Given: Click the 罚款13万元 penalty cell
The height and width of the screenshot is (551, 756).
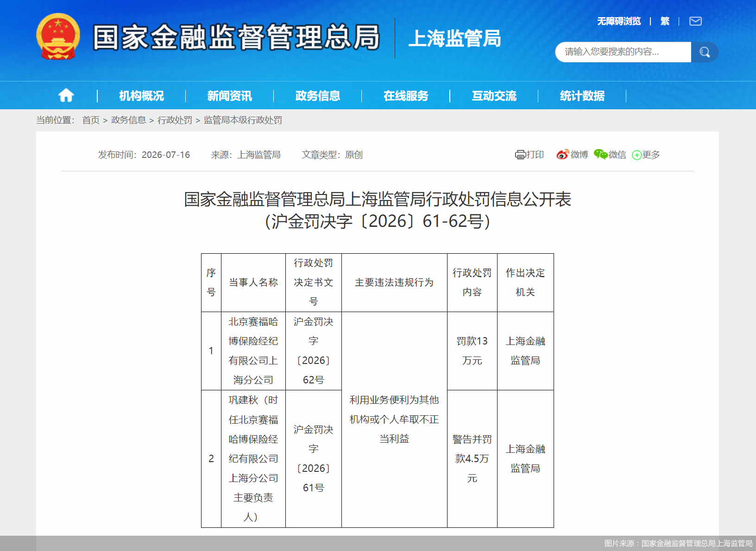Looking at the screenshot, I should pyautogui.click(x=472, y=351).
